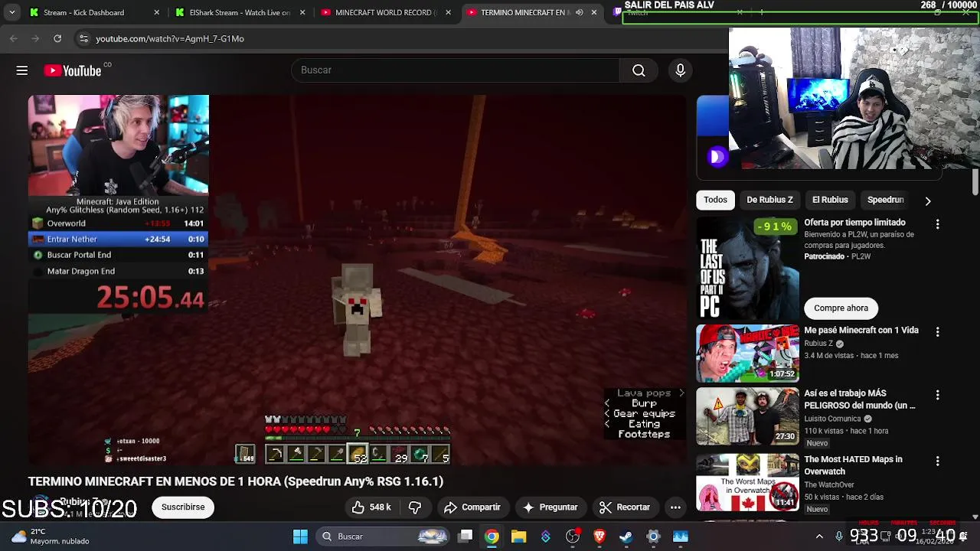Expand hidden system tray icons chevron
This screenshot has height=551, width=980.
[819, 536]
